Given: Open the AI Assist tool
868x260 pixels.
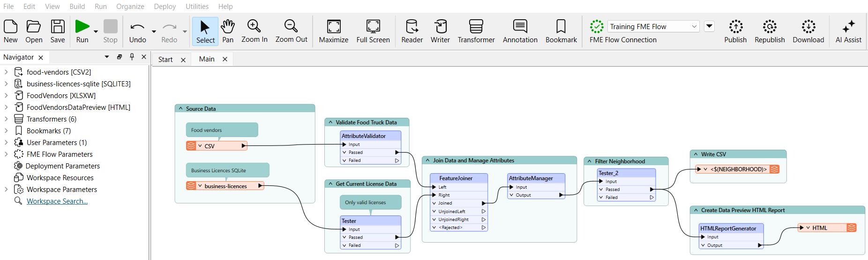Looking at the screenshot, I should (x=848, y=31).
